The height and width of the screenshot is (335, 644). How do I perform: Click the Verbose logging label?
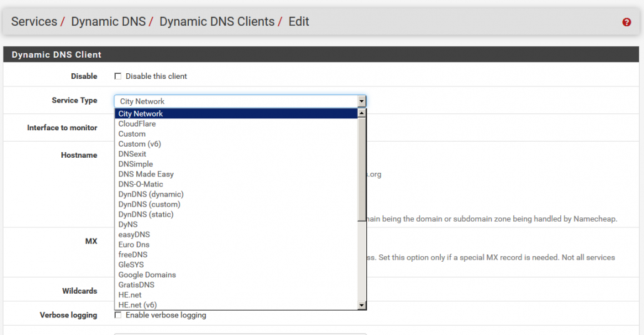coord(69,315)
